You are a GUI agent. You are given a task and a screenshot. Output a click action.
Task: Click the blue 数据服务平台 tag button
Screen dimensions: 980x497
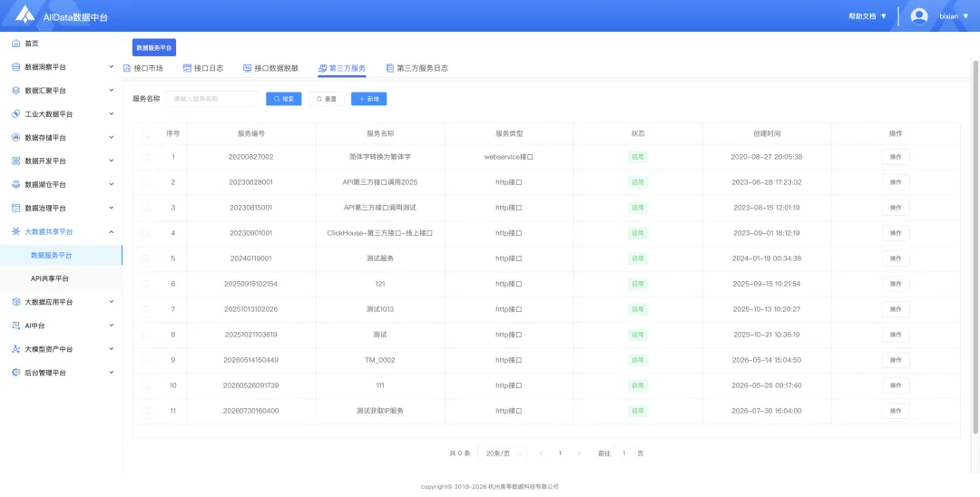153,47
